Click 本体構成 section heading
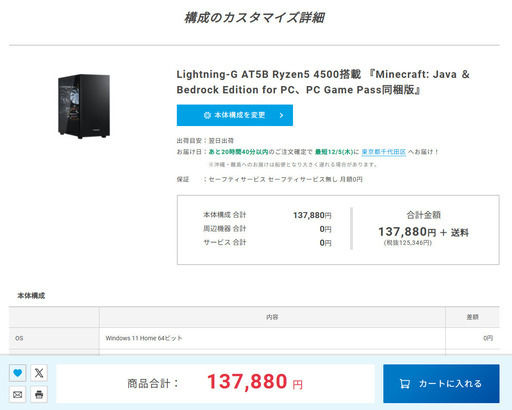This screenshot has height=410, width=512. (x=31, y=296)
